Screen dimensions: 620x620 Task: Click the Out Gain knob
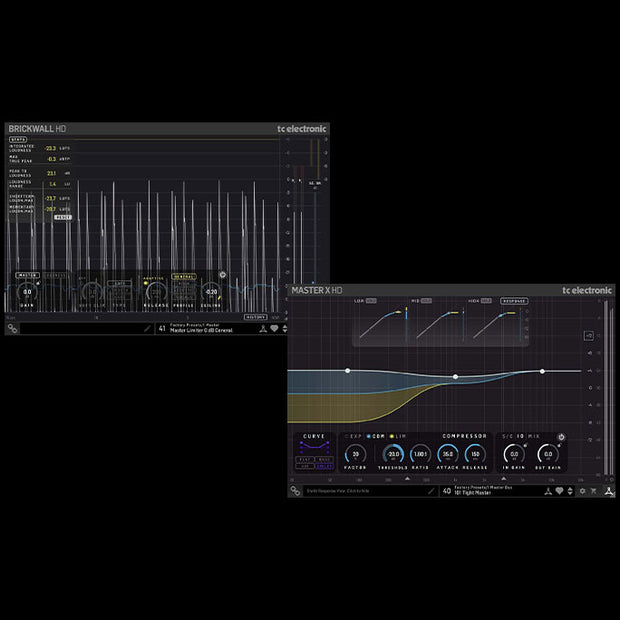(x=548, y=454)
